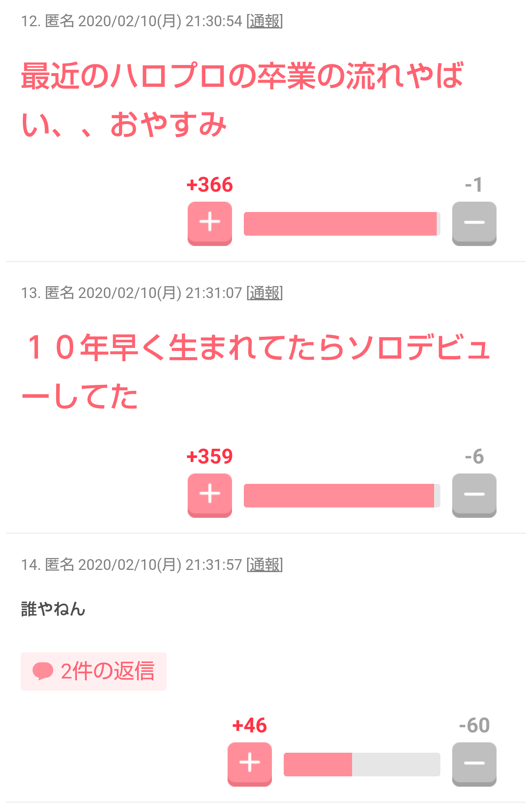Click comment 13 text about ソロデビュー
The image size is (532, 807).
point(256,371)
